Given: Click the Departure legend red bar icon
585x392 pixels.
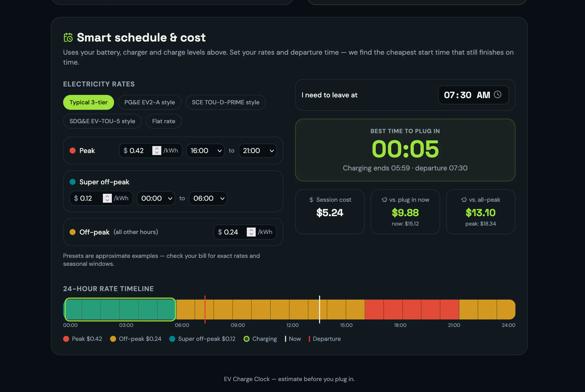Looking at the screenshot, I should pos(309,339).
